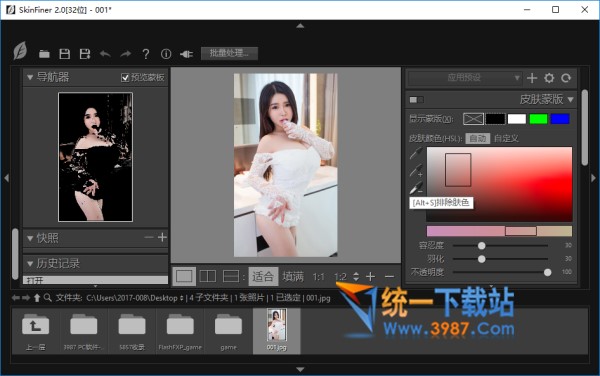Collapse the 导航器 panel
This screenshot has height=376, width=600.
pyautogui.click(x=30, y=78)
